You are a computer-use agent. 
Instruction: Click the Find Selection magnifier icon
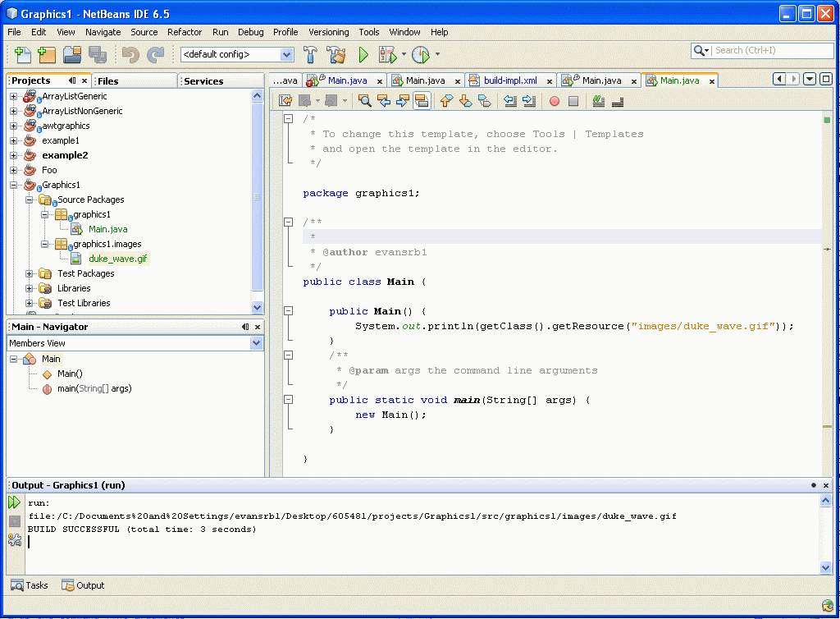[365, 101]
